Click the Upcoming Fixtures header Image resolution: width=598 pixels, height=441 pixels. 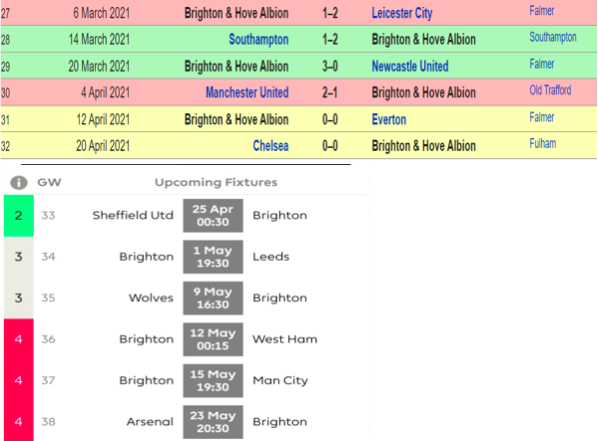click(216, 182)
